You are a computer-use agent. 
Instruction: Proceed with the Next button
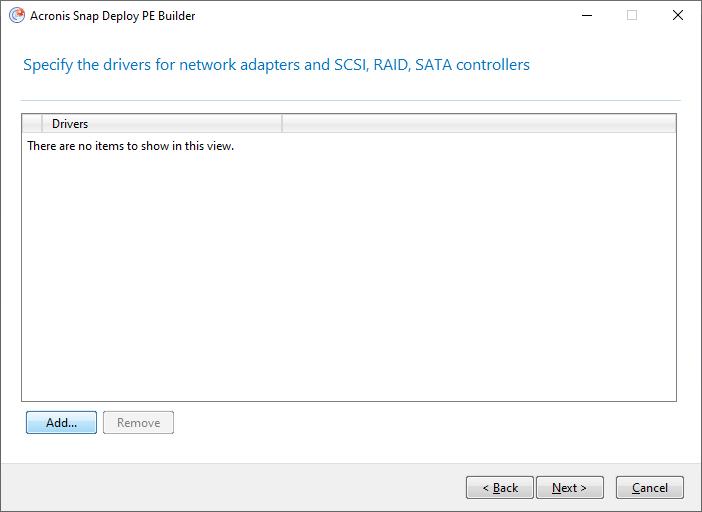pos(569,488)
